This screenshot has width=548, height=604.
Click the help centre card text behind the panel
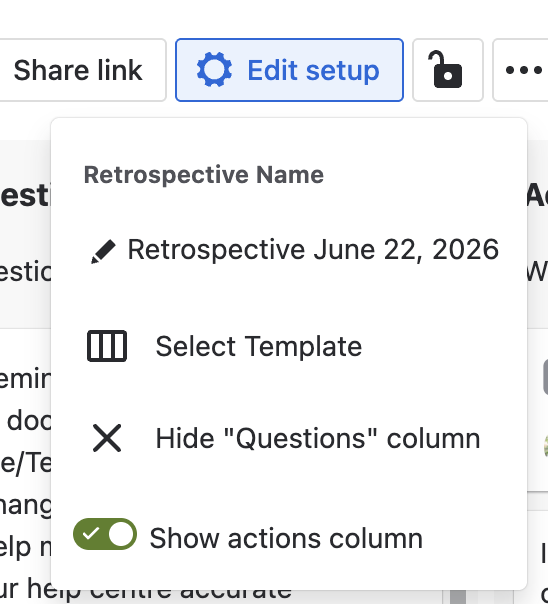tap(146, 591)
